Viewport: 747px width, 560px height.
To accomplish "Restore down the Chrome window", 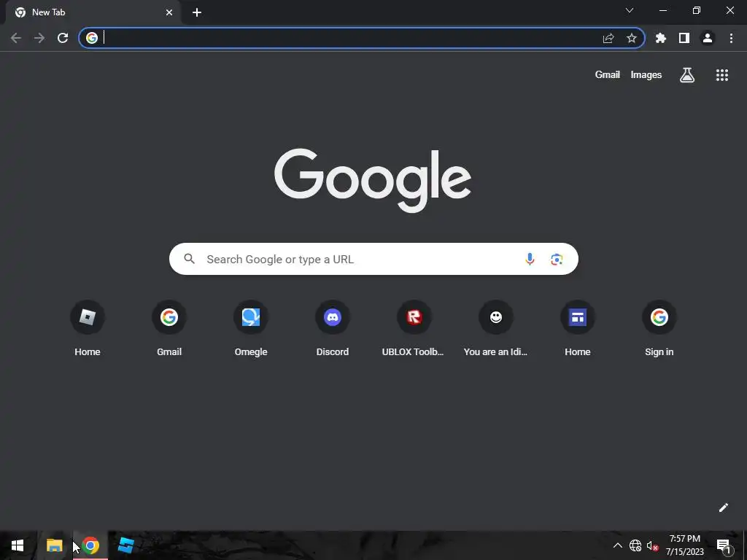I will [x=697, y=10].
